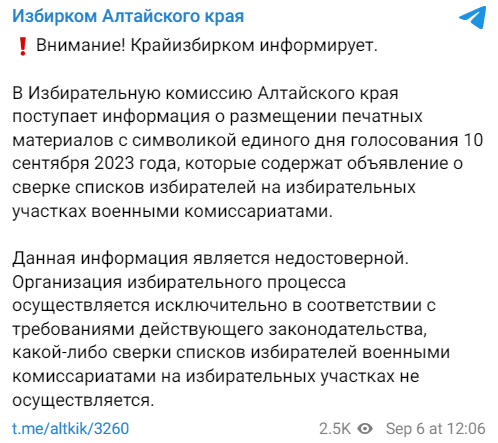Open the Telegram paper plane icon
The width and height of the screenshot is (498, 443).
coord(472,17)
